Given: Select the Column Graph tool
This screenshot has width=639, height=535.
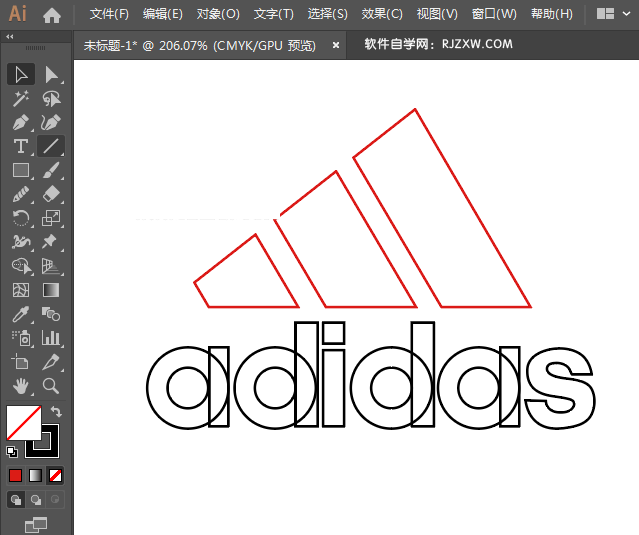Looking at the screenshot, I should click(51, 338).
